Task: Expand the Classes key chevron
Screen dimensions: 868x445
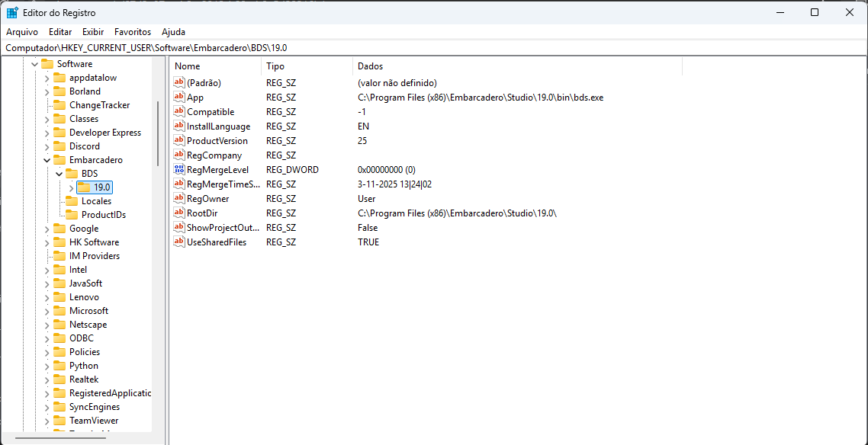Action: [47, 119]
